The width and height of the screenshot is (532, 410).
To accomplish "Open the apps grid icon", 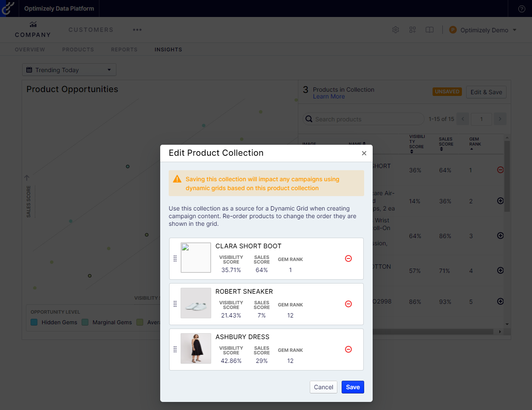I will [413, 30].
